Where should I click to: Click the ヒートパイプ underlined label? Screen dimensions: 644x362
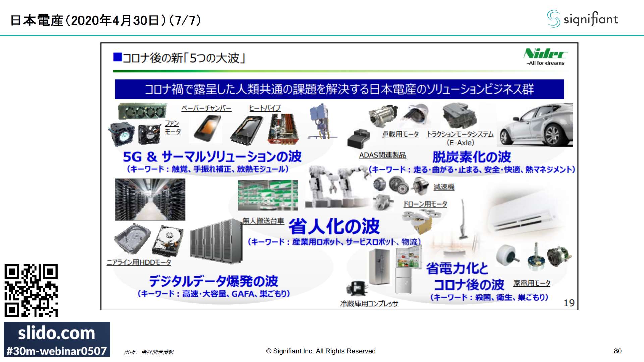tap(265, 108)
